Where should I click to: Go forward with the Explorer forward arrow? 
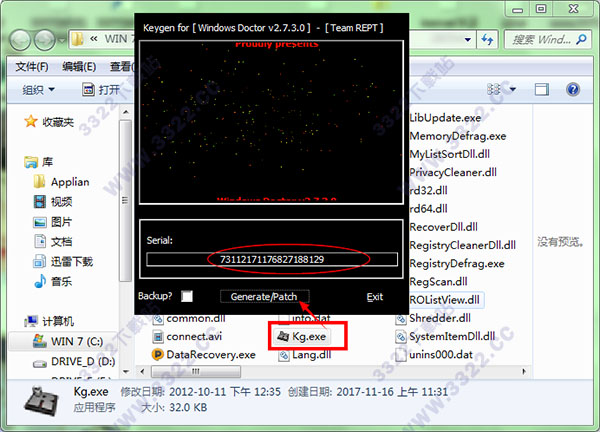45,40
